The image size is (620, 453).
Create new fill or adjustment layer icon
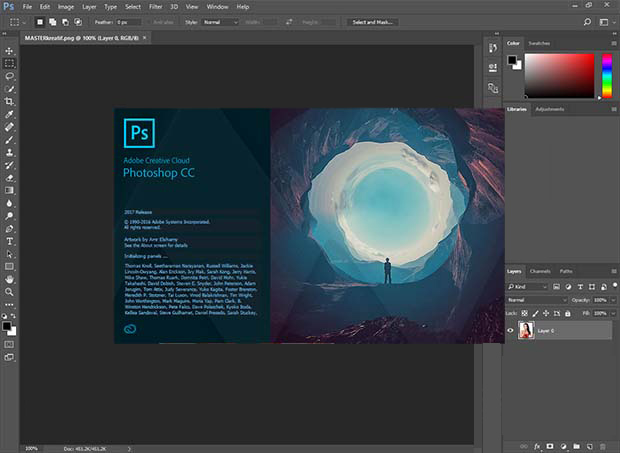point(563,446)
